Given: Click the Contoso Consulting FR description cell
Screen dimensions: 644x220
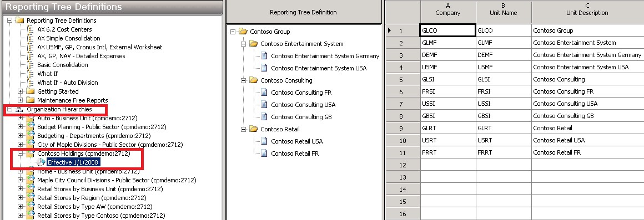Looking at the screenshot, I should 587,91.
